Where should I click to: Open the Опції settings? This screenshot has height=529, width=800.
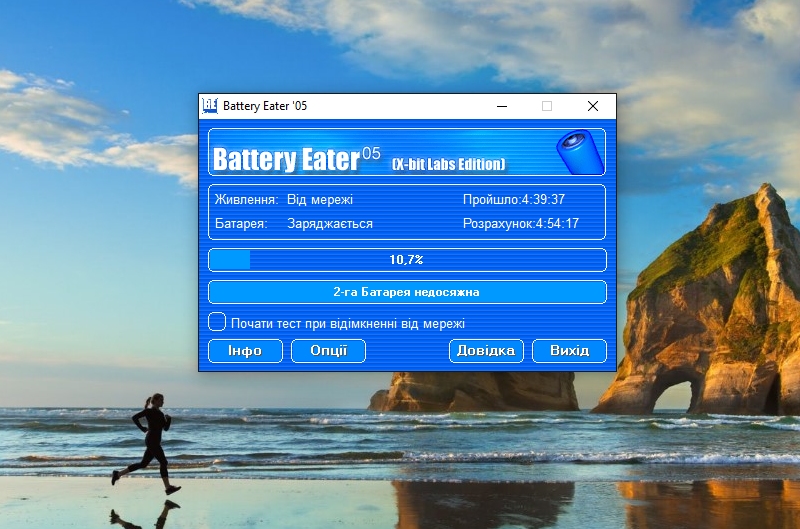[x=328, y=350]
